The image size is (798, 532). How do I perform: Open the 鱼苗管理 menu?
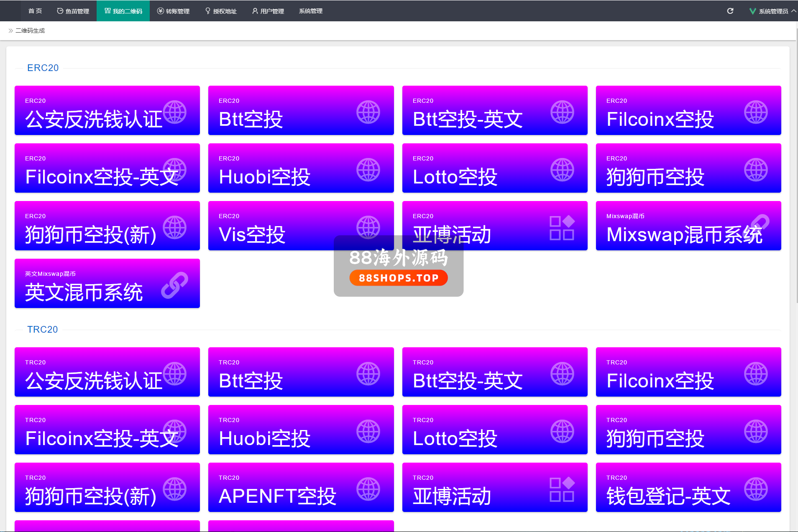73,11
